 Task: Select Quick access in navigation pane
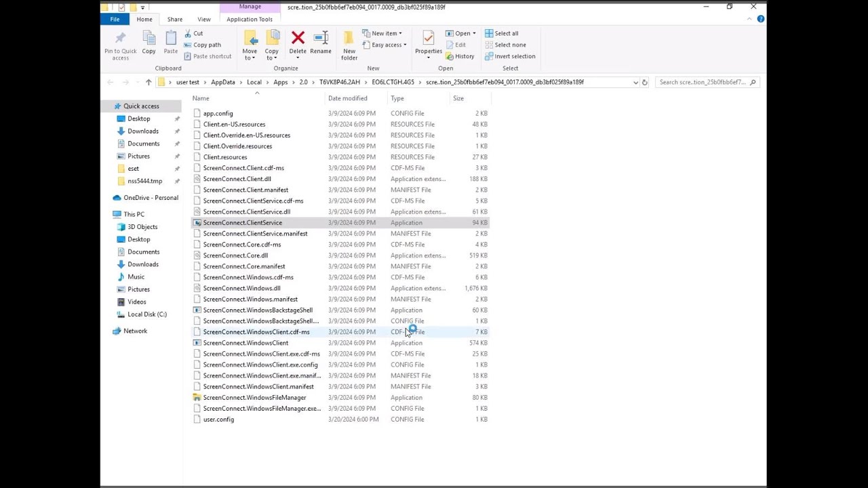coord(141,106)
